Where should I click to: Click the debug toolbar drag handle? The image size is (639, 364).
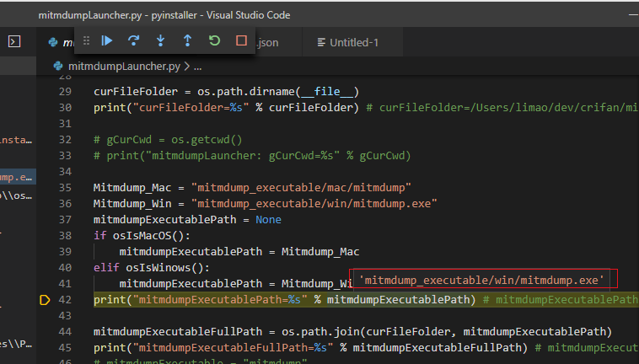click(x=86, y=40)
